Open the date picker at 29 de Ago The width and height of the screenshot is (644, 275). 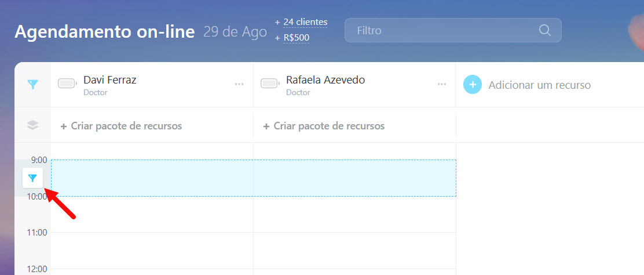click(x=235, y=32)
